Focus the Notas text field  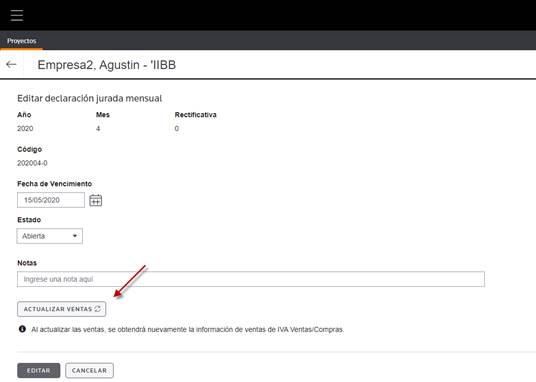251,279
